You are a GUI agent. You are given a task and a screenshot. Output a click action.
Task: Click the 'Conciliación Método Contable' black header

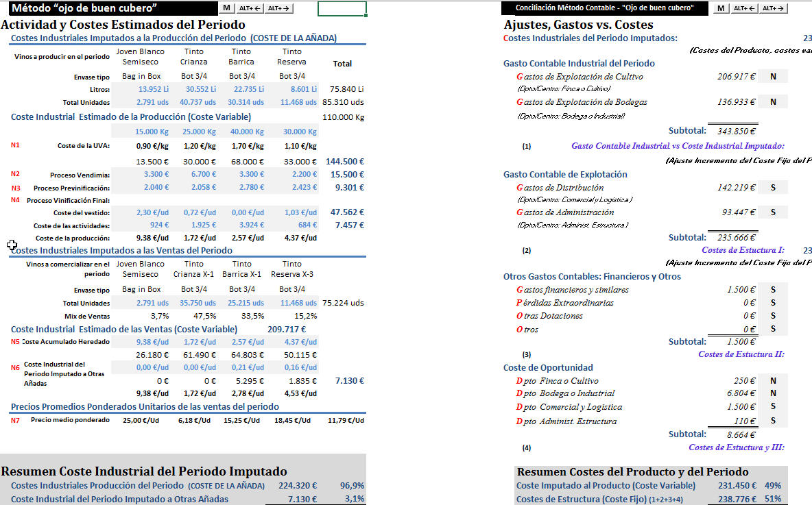pyautogui.click(x=604, y=8)
